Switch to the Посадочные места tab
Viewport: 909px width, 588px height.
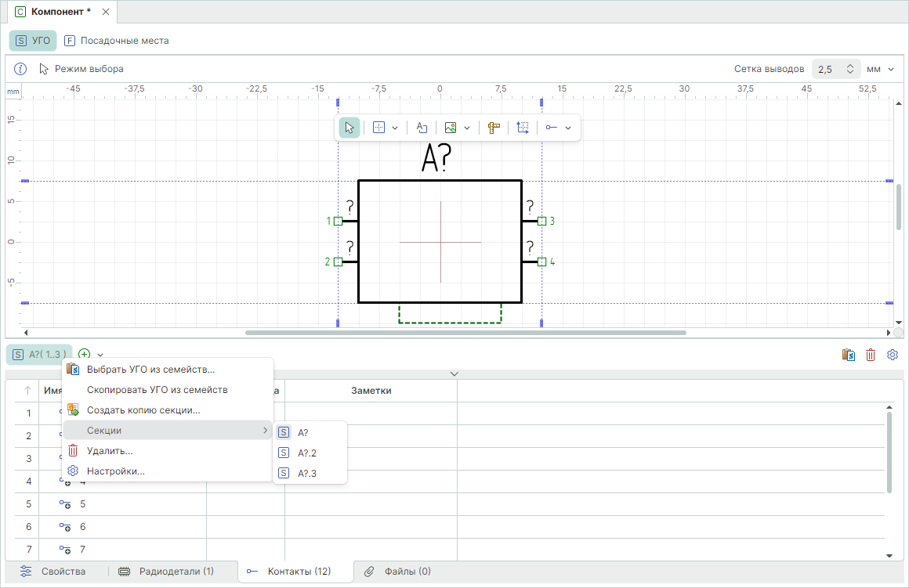tap(116, 40)
